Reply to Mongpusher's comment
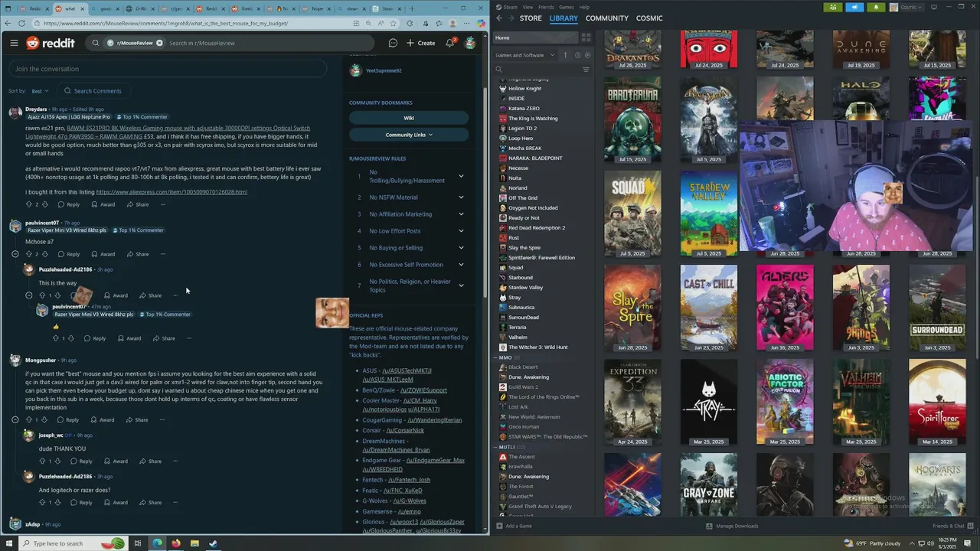The width and height of the screenshot is (980, 551). [x=67, y=420]
